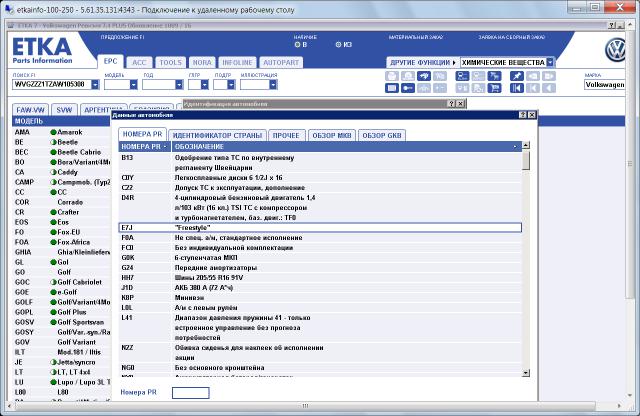Open the ОБЗОР МКВ tab

point(332,136)
